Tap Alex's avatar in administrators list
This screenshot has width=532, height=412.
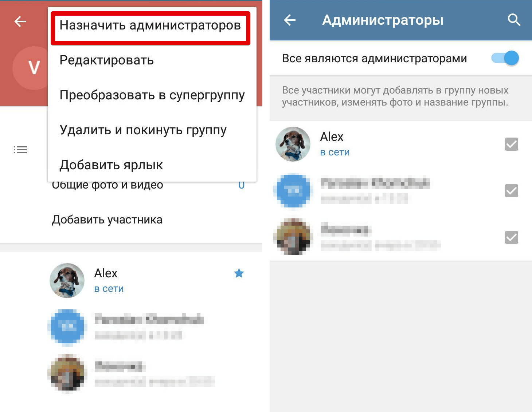(x=293, y=144)
